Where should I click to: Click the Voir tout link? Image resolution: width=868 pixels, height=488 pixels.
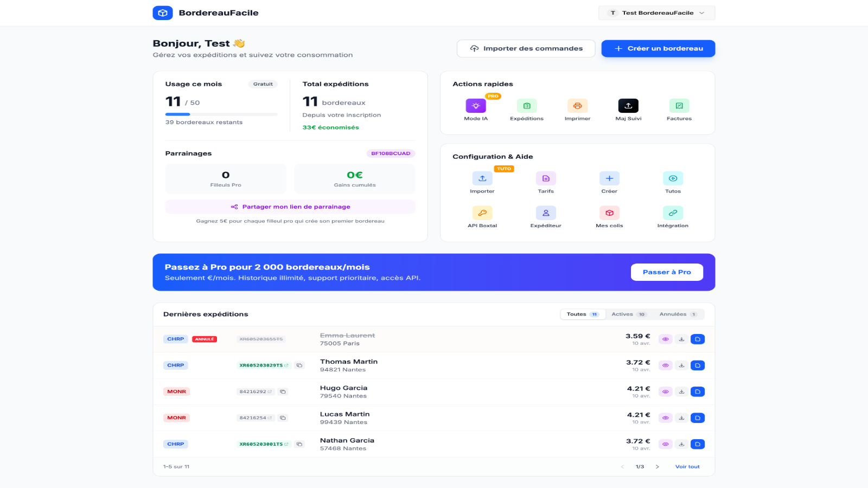point(687,467)
